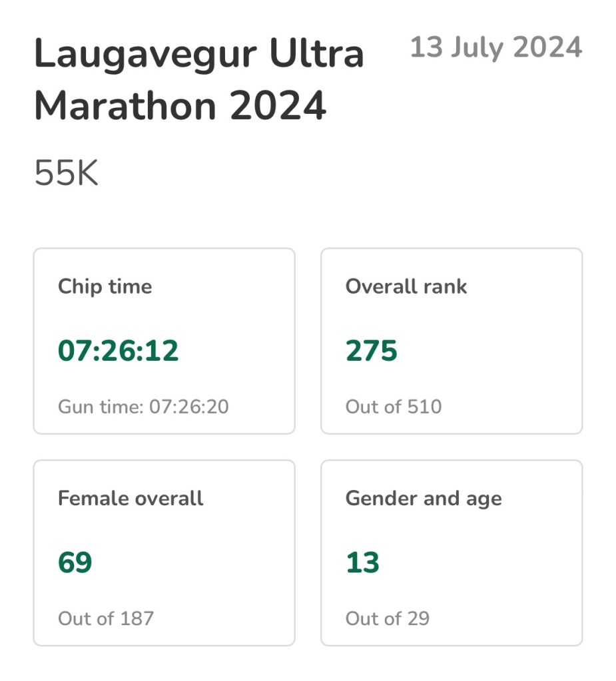Click the Out of 187 text
The image size is (616, 681).
point(106,618)
